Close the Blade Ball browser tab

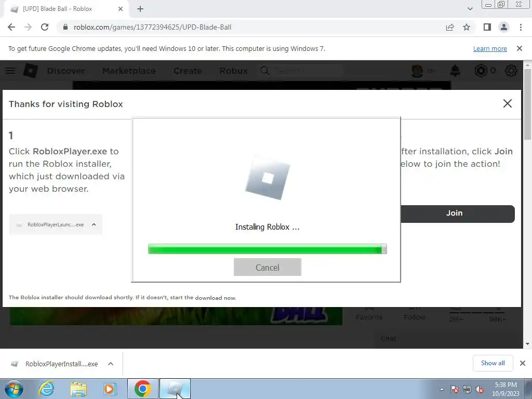point(121,9)
